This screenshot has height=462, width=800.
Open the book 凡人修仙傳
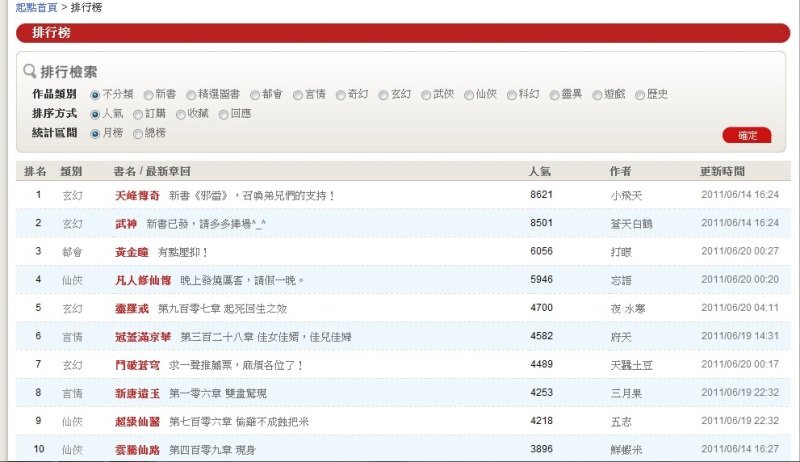(143, 280)
